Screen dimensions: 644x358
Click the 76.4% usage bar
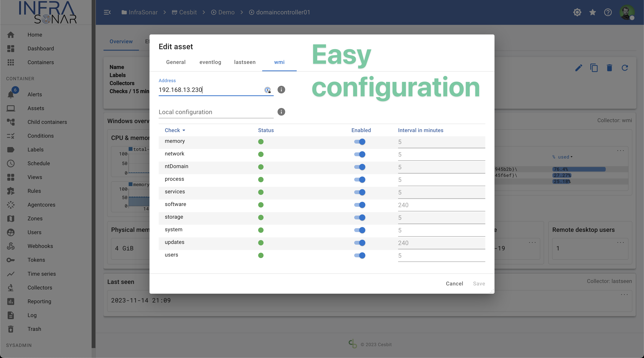579,169
